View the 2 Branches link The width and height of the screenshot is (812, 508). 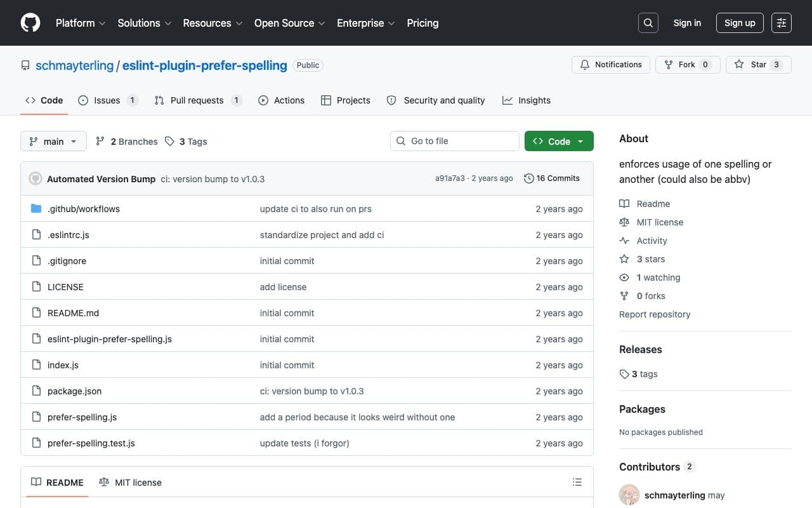coord(127,142)
